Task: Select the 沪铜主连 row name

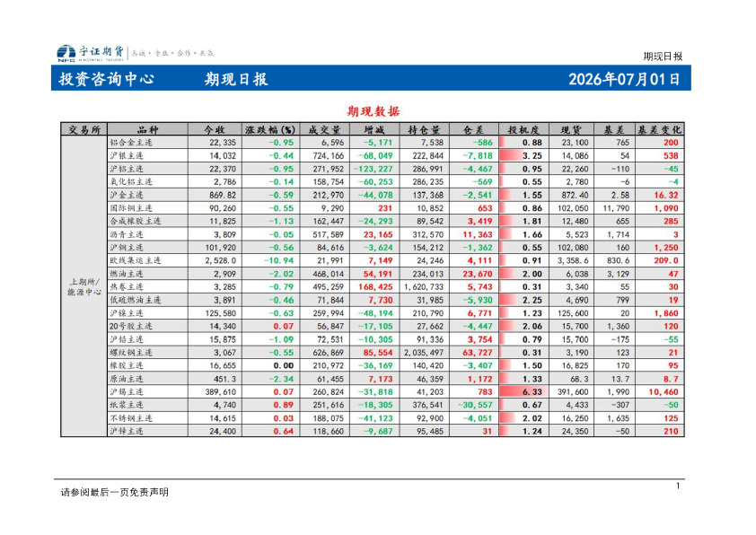Action: coord(127,248)
